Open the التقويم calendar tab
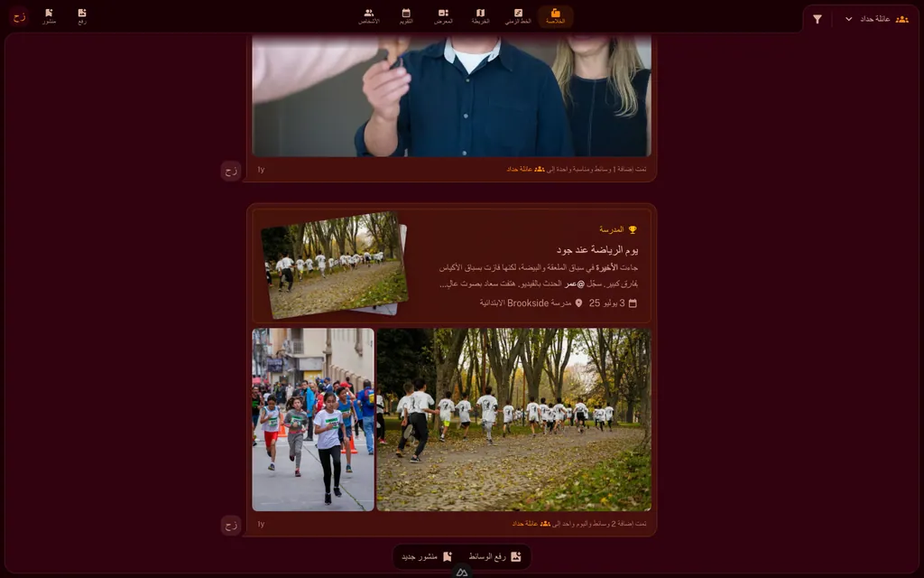The image size is (924, 578). (406, 16)
